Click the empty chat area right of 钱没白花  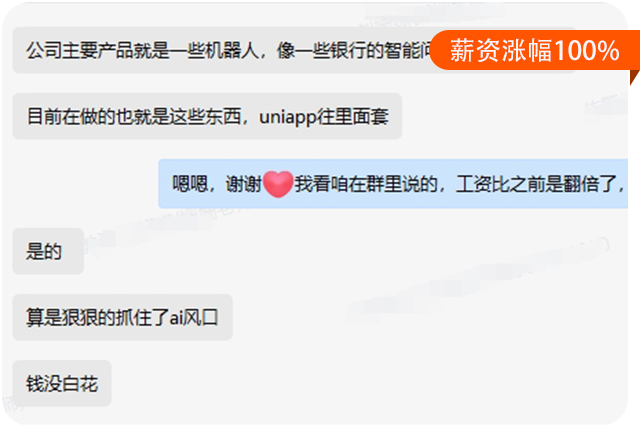tap(367, 384)
